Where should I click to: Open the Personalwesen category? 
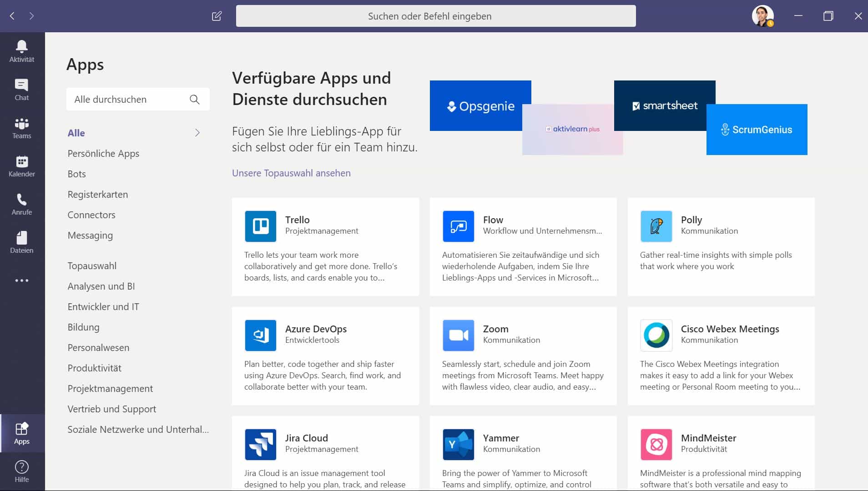[98, 348]
